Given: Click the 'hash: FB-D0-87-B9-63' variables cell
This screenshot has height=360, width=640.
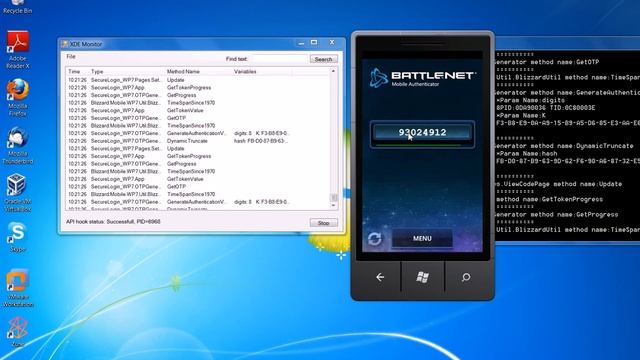Looking at the screenshot, I should point(261,141).
